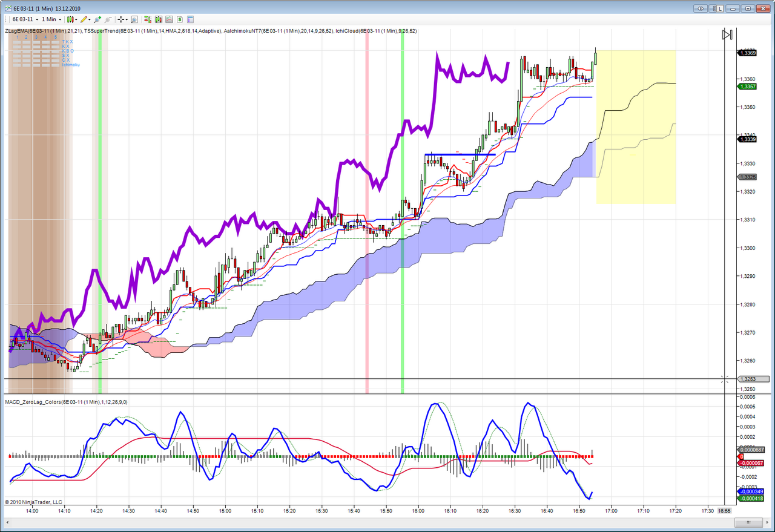This screenshot has height=532, width=775.
Task: Click the 2010 NinjaTrader, LLC copyright text
Action: 33,502
